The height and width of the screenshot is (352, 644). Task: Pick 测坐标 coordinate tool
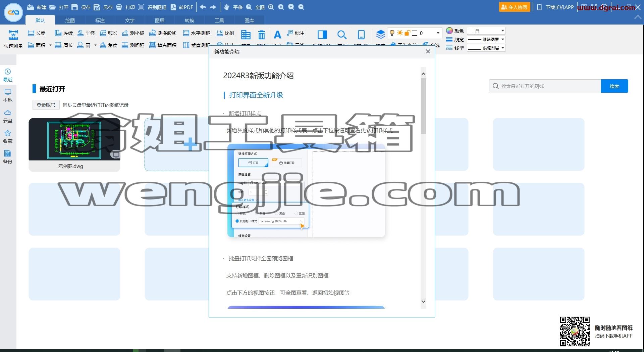[133, 33]
